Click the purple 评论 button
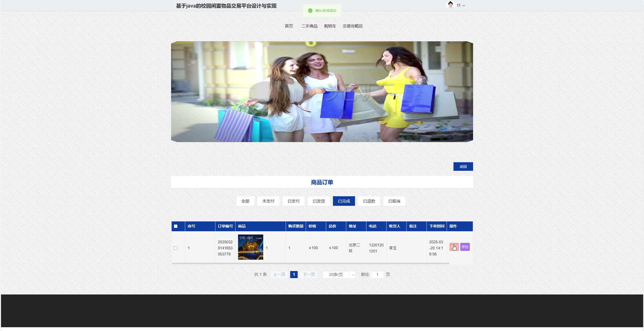 coord(465,247)
